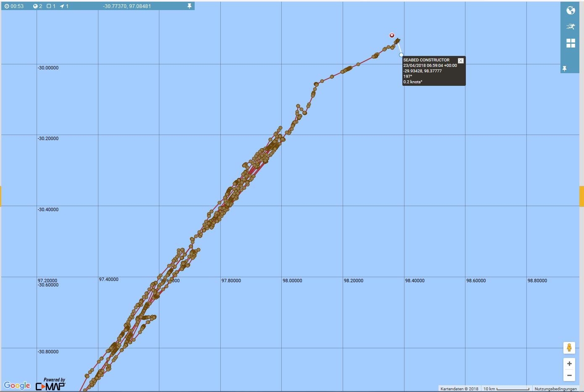Expand the yellow handle on right edge

582,196
